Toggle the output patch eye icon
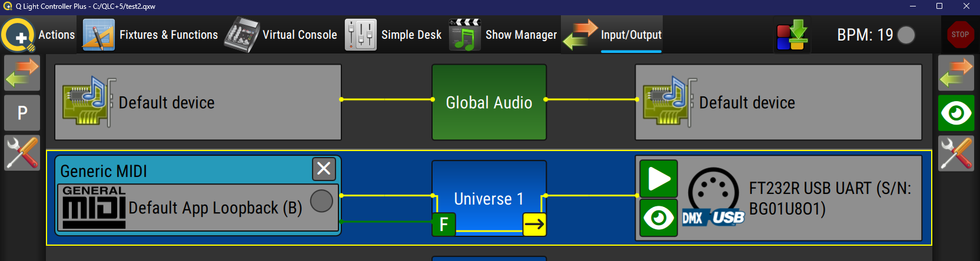The width and height of the screenshot is (980, 261). (659, 218)
